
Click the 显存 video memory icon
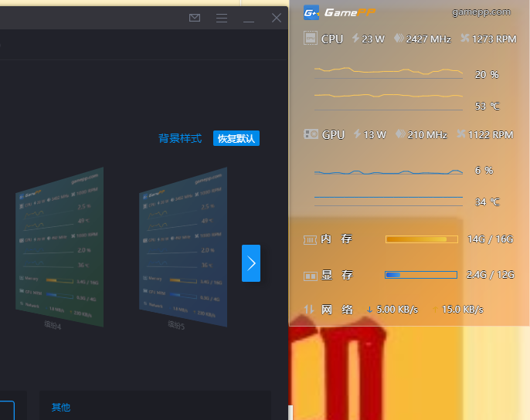(311, 276)
